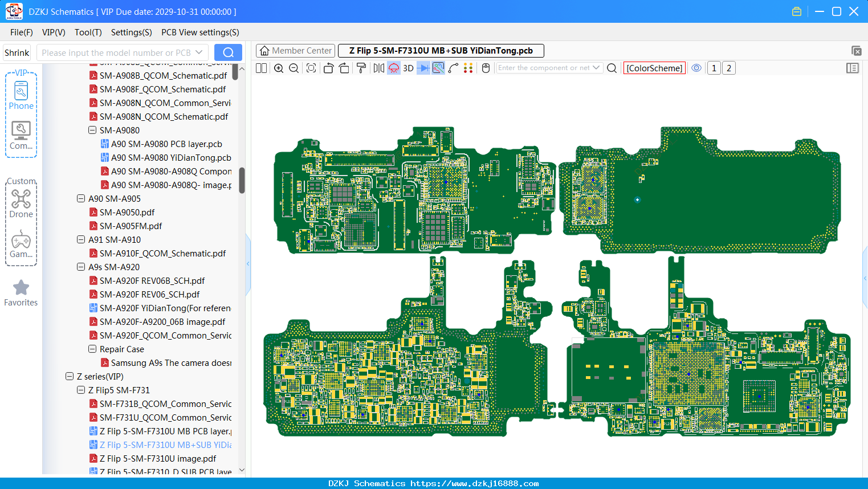Select the Drone category icon
Screen dimensions: 868x489
pos(21,203)
